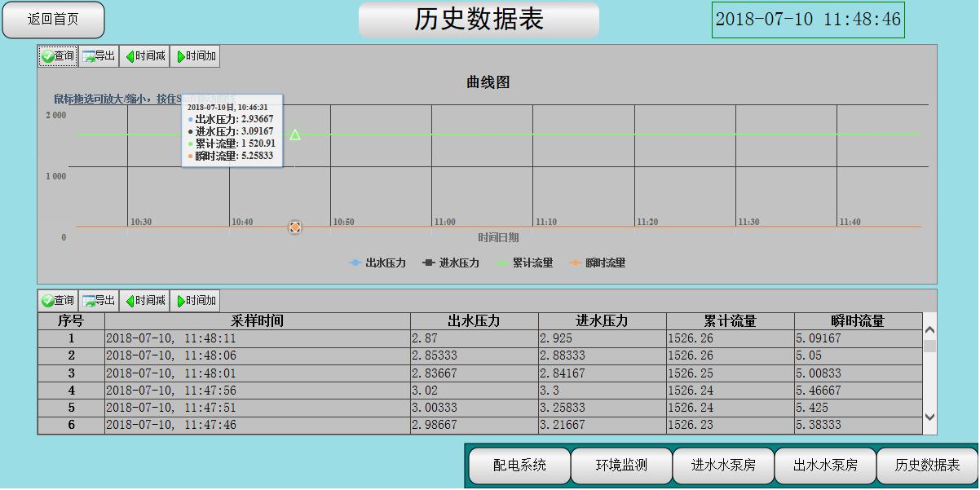Open the 配电系统 screen from the bottom bar

click(x=519, y=466)
